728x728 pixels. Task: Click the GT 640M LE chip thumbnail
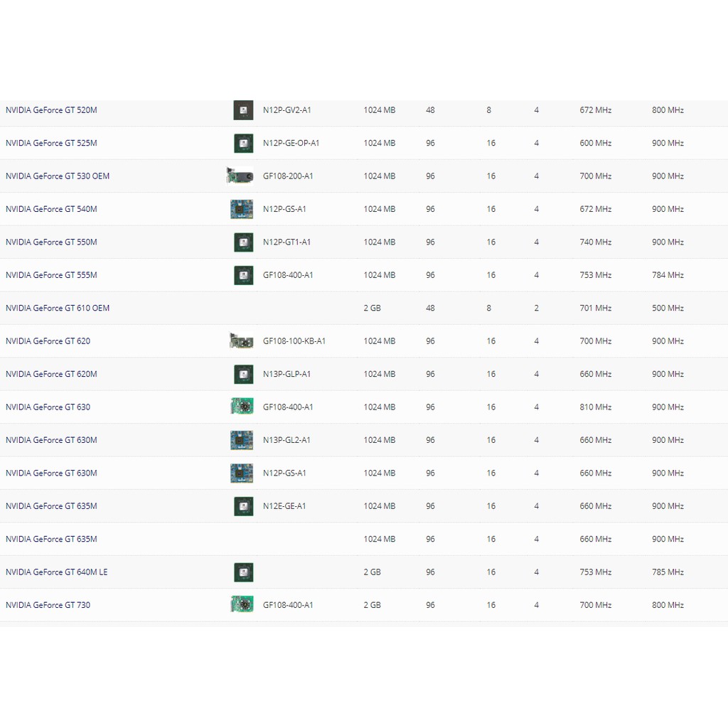coord(243,572)
